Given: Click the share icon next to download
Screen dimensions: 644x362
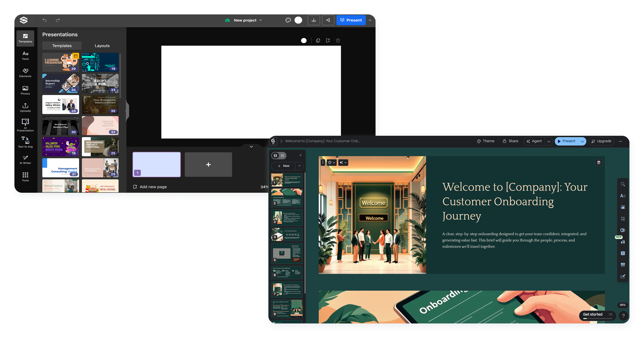Looking at the screenshot, I should pos(328,20).
